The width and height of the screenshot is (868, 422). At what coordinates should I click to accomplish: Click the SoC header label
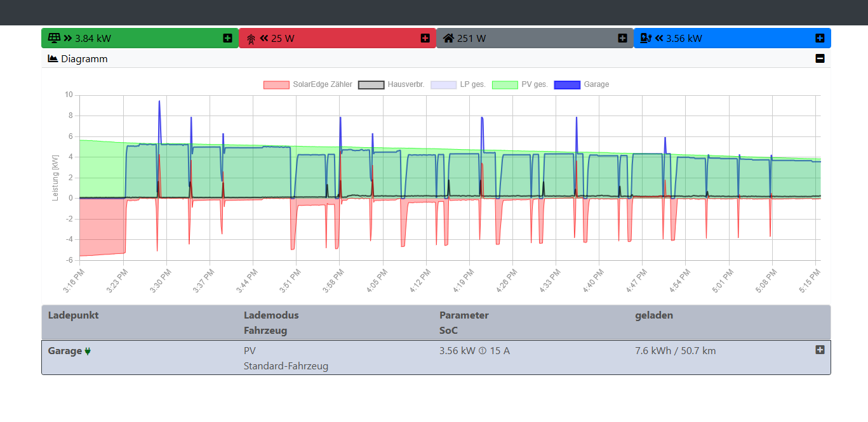point(448,331)
